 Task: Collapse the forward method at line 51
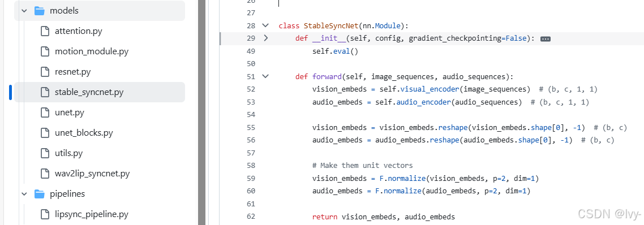pyautogui.click(x=266, y=76)
